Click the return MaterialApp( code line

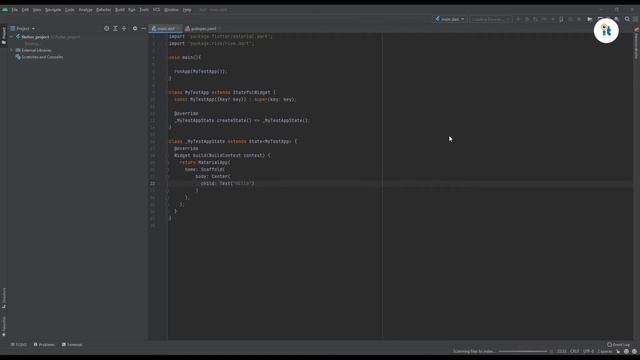coord(204,162)
